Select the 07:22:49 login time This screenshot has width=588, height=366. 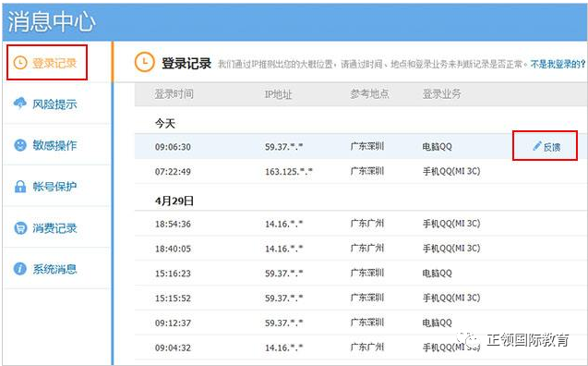[173, 172]
